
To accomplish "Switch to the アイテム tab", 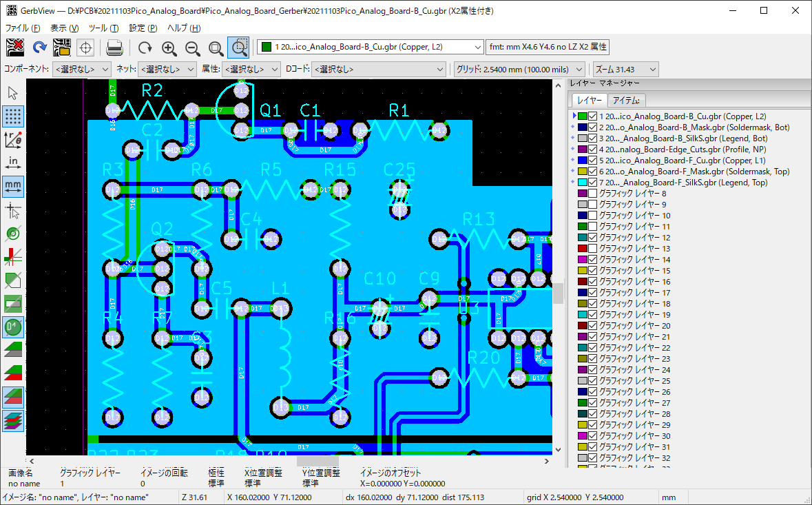I will (627, 101).
